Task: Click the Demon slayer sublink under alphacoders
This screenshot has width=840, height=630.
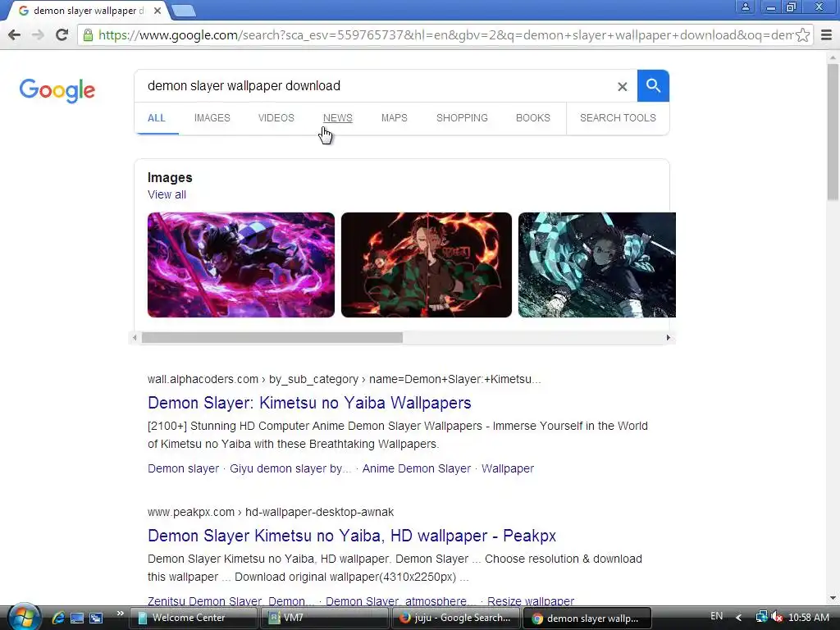Action: (x=183, y=468)
